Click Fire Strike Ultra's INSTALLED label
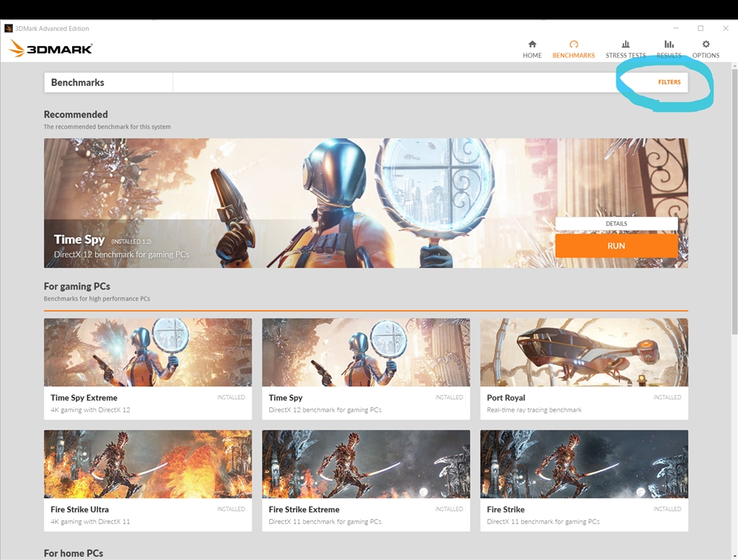 (x=231, y=509)
